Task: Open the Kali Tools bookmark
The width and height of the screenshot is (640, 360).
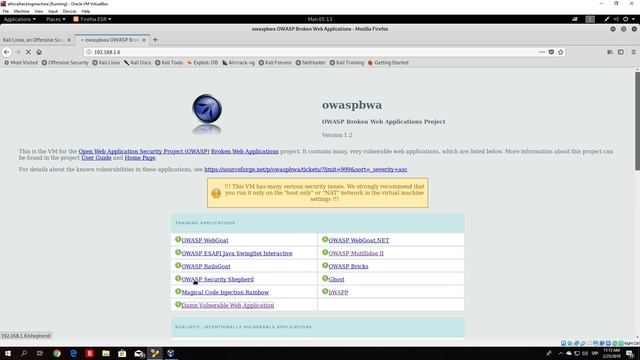Action: (x=169, y=63)
